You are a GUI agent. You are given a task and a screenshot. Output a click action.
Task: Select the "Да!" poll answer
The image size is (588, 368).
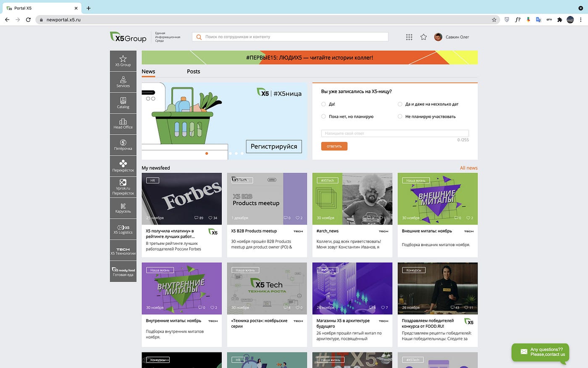click(323, 104)
